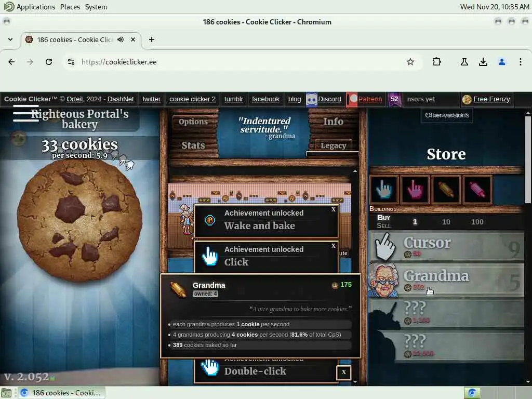The height and width of the screenshot is (399, 532).
Task: Buy the pink rolling pin upgrade
Action: 477,189
